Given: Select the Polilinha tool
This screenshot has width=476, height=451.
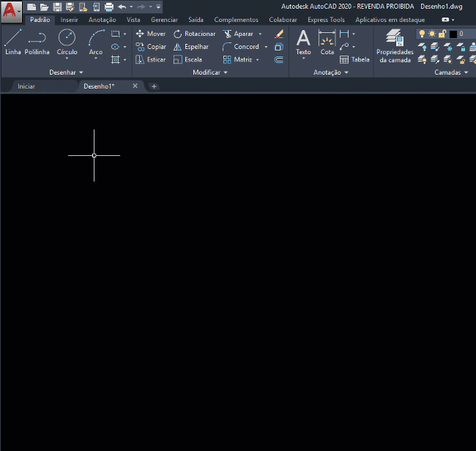Looking at the screenshot, I should click(x=37, y=42).
